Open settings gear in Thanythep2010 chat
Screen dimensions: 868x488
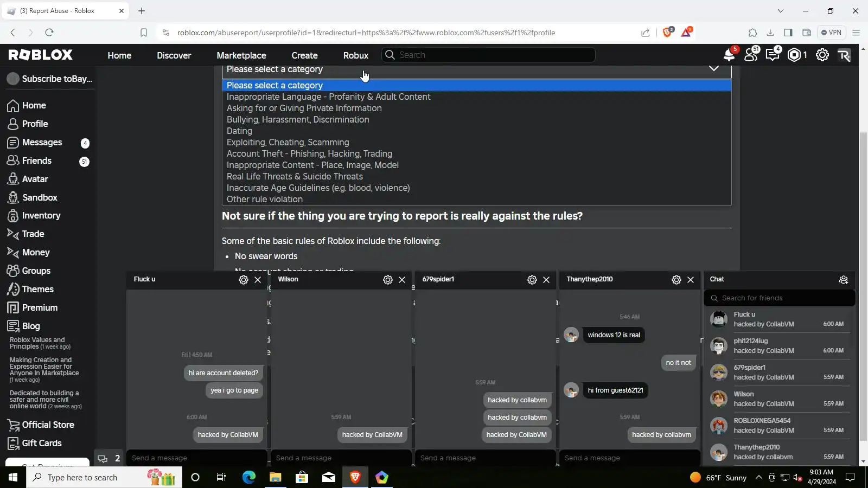pyautogui.click(x=676, y=280)
